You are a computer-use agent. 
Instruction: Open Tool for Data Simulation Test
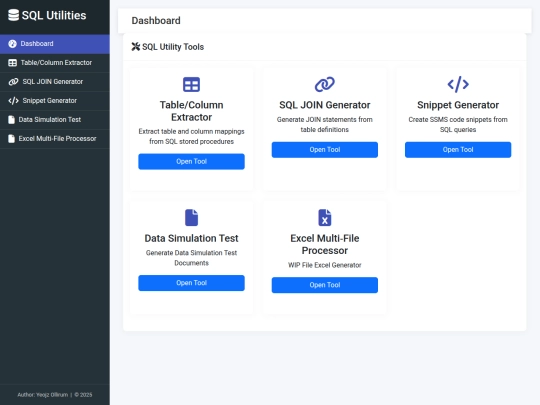click(191, 283)
